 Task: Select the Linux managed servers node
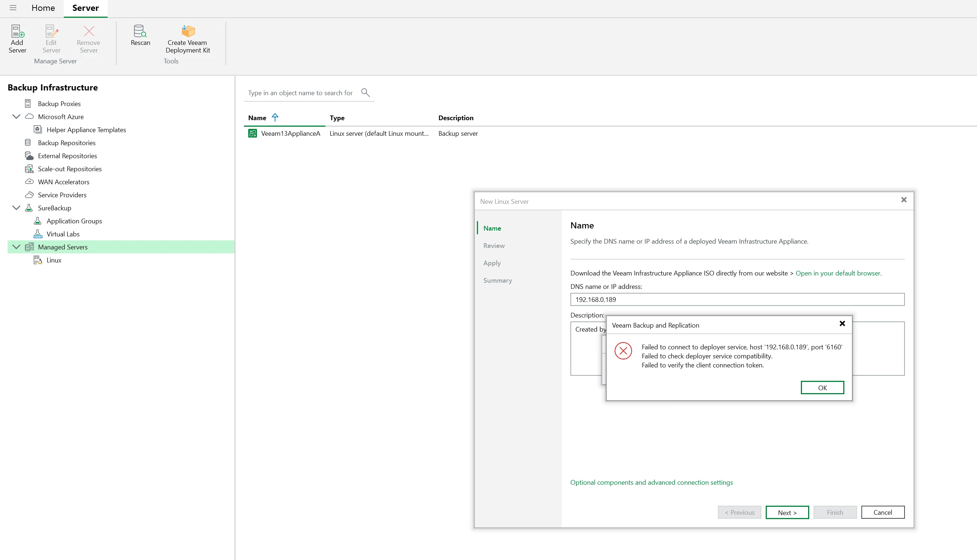click(54, 260)
